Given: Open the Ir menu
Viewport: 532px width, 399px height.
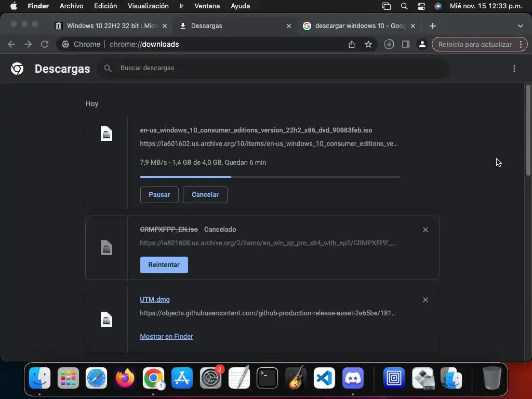Looking at the screenshot, I should (x=181, y=6).
